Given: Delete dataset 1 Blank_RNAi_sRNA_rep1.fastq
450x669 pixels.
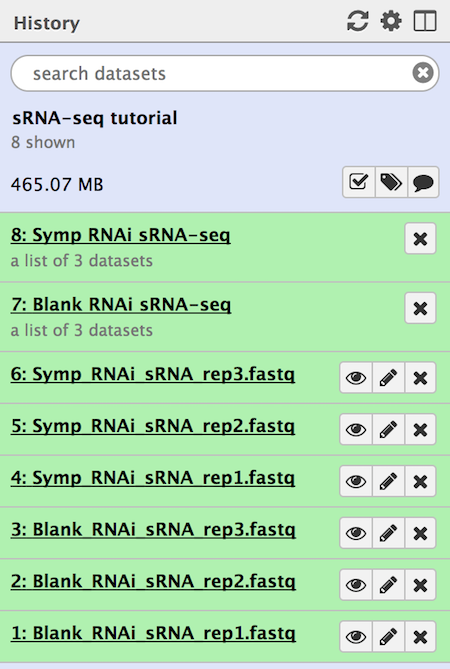Looking at the screenshot, I should pos(420,637).
